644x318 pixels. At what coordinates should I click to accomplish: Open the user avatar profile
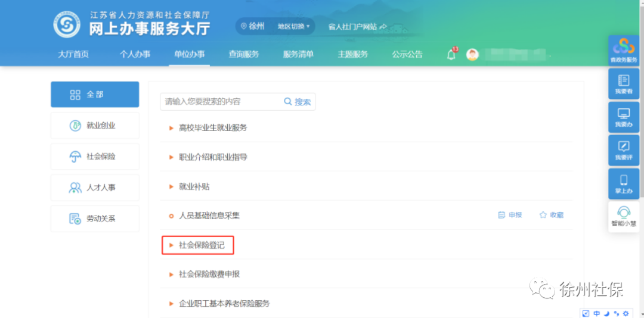472,55
